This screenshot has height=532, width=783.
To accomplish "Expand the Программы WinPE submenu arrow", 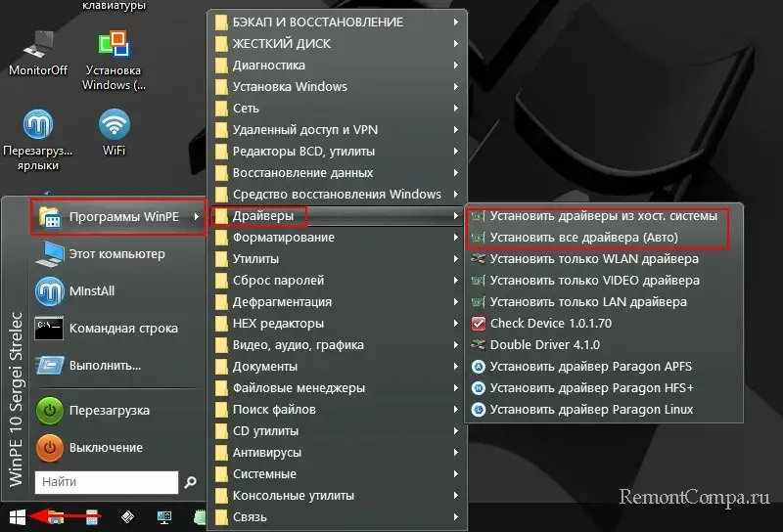I will pos(197,216).
